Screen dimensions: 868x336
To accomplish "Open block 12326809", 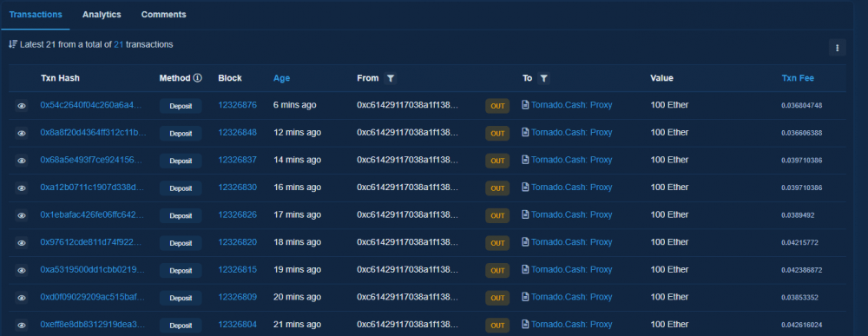I will (x=238, y=297).
